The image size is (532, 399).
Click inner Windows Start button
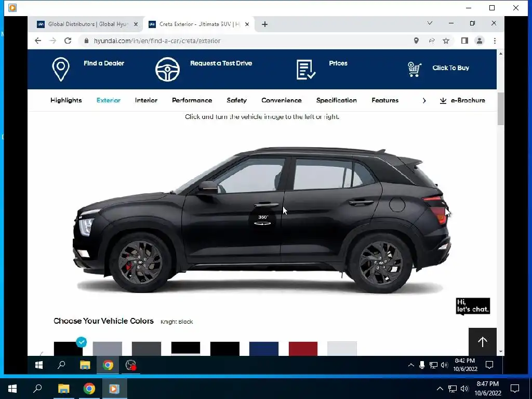coord(39,365)
